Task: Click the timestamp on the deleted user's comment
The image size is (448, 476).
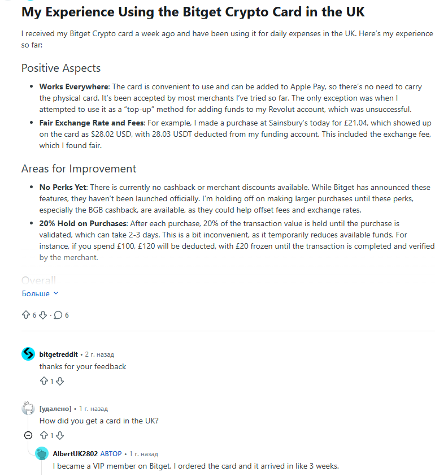Action: (x=93, y=408)
